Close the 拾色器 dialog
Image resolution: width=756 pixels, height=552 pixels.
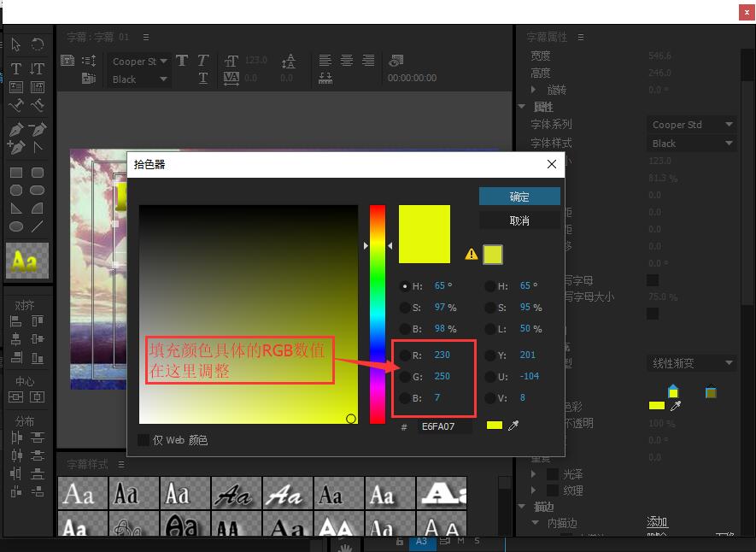(552, 164)
